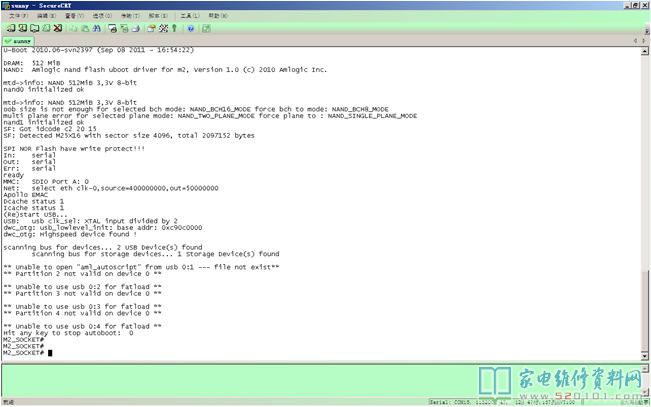Screen dimensions: 651x407
Task: Click the 'nand1 initialized ok' line
Action: point(44,123)
